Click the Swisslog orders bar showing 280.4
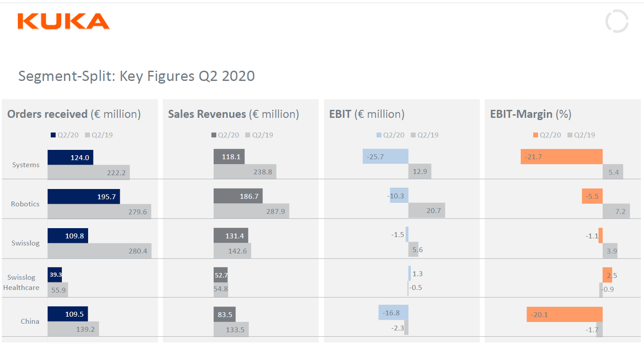644x346 pixels. [100, 251]
